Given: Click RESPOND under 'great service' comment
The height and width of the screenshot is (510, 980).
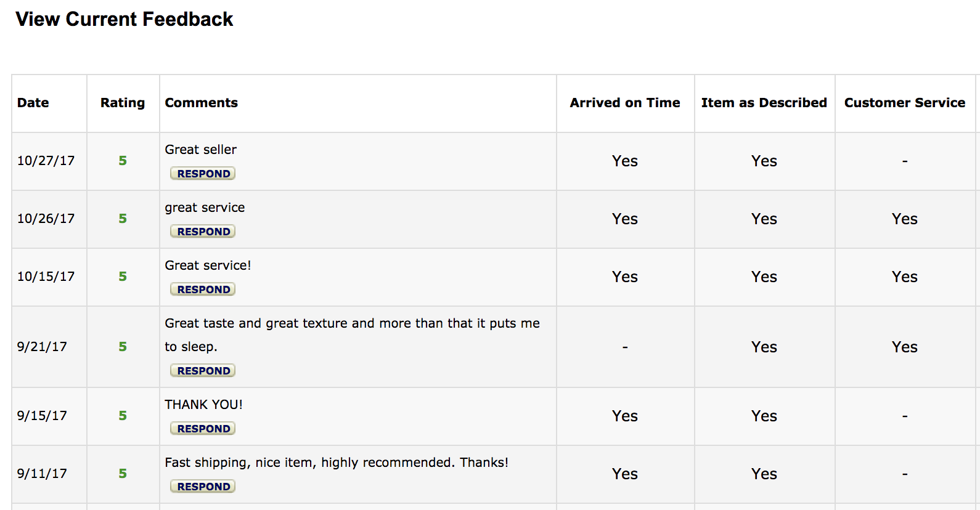Looking at the screenshot, I should pyautogui.click(x=203, y=232).
